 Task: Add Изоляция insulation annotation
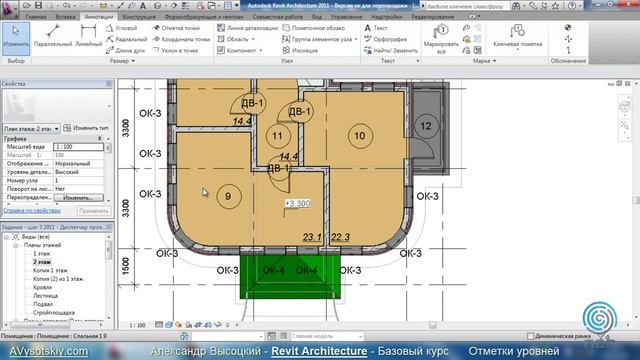coord(300,50)
